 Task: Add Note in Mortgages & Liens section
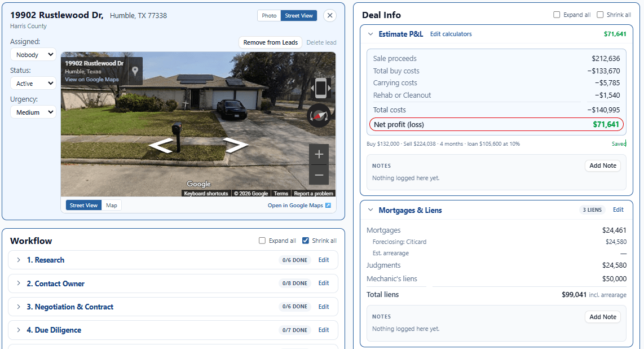(x=603, y=317)
